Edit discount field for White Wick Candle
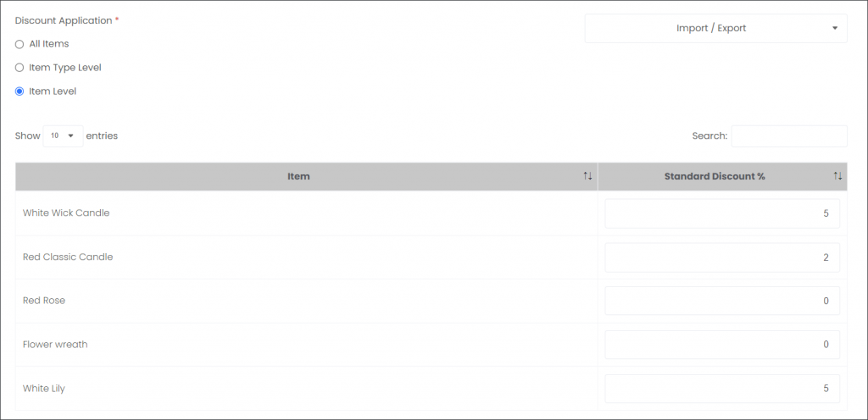Screen dimensions: 868x420 [722, 213]
